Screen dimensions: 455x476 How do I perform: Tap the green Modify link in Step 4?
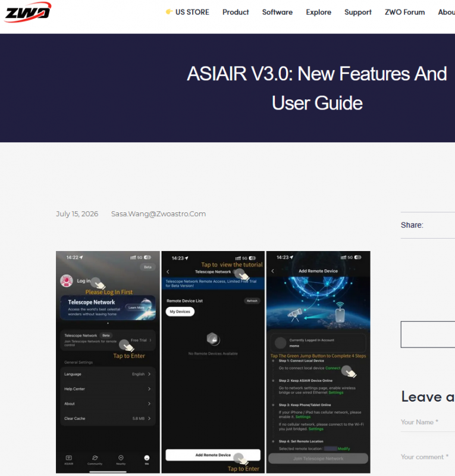coord(344,449)
